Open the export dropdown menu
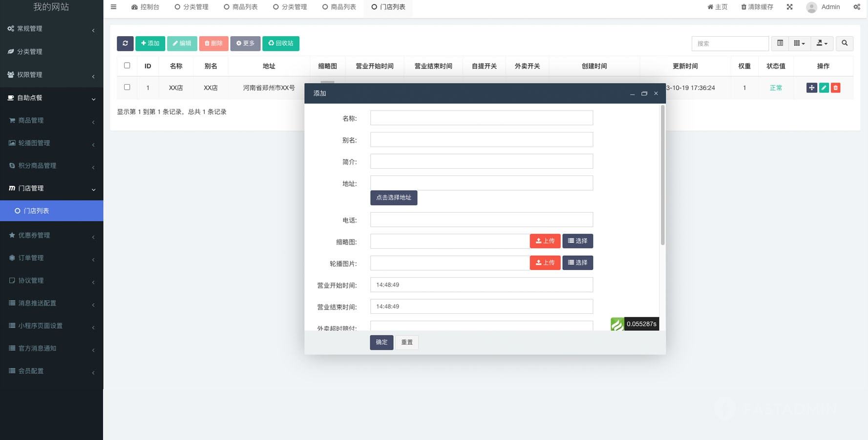 click(x=822, y=44)
